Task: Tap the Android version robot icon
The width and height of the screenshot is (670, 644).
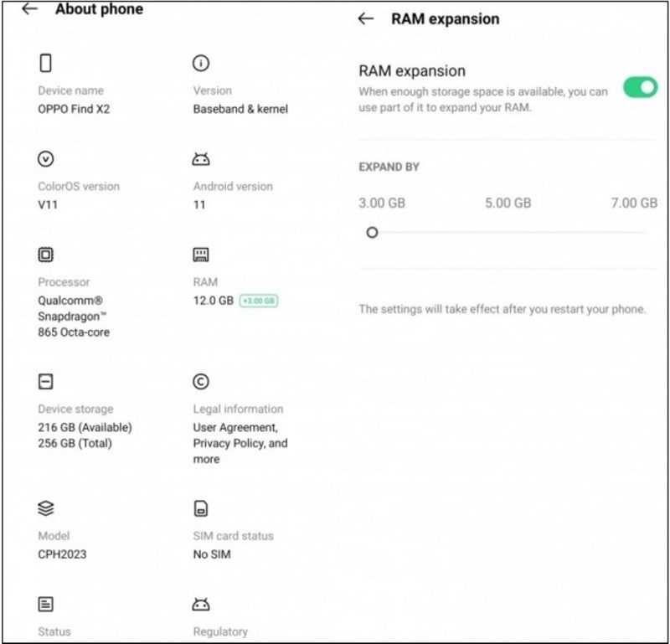Action: (x=201, y=159)
